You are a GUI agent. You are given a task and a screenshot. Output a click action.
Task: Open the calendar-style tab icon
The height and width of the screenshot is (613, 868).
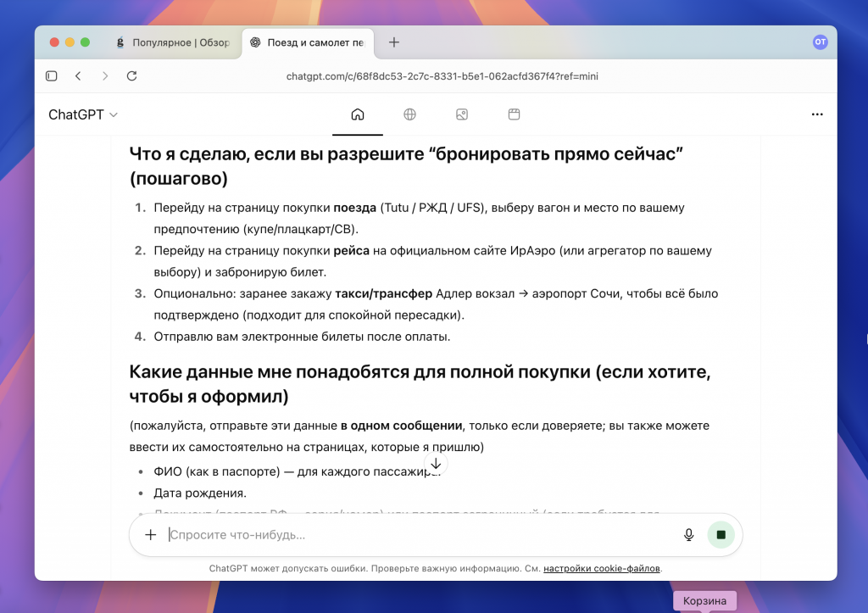[x=514, y=114]
